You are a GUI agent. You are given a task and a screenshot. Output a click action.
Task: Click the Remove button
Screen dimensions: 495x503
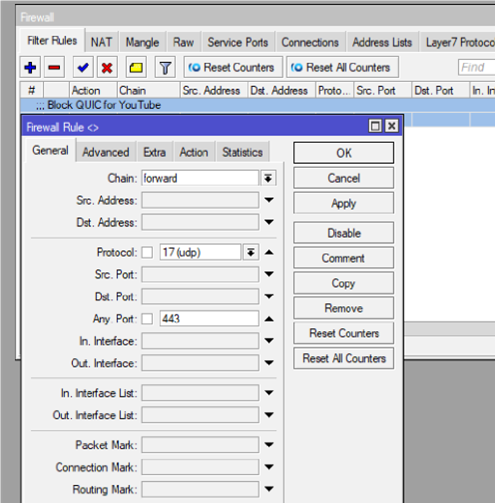(344, 308)
